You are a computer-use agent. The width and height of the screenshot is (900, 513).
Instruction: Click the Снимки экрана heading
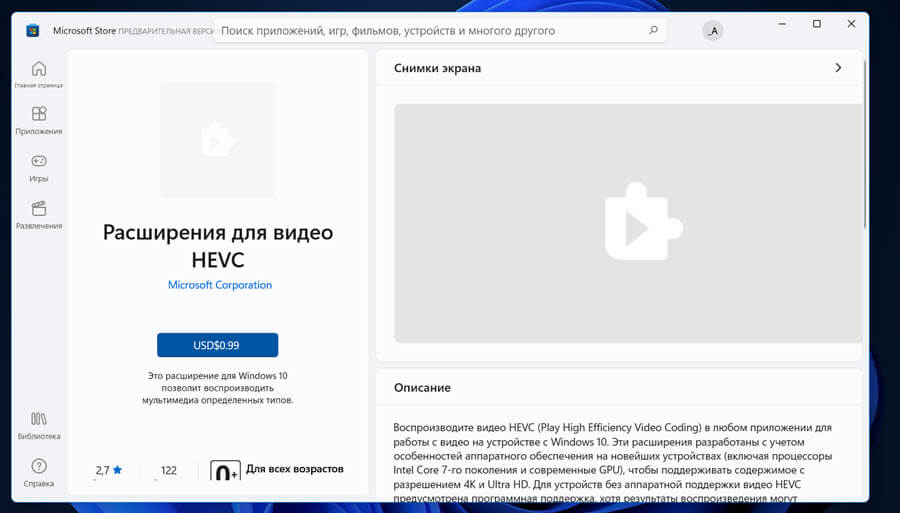(x=437, y=68)
